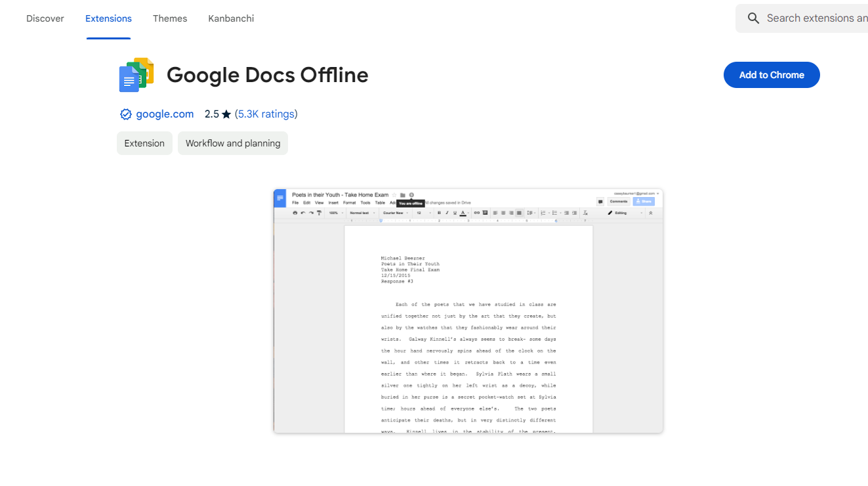Open the Kanbanchi tab
This screenshot has height=486, width=868.
click(231, 18)
